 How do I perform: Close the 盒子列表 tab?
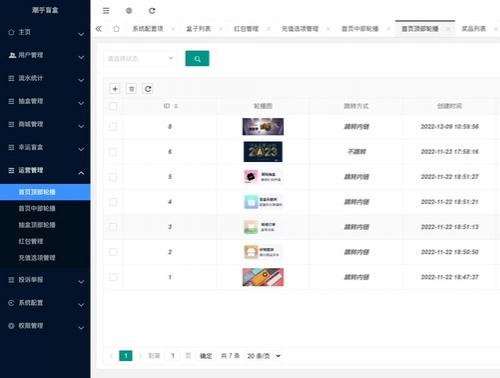[x=220, y=29]
